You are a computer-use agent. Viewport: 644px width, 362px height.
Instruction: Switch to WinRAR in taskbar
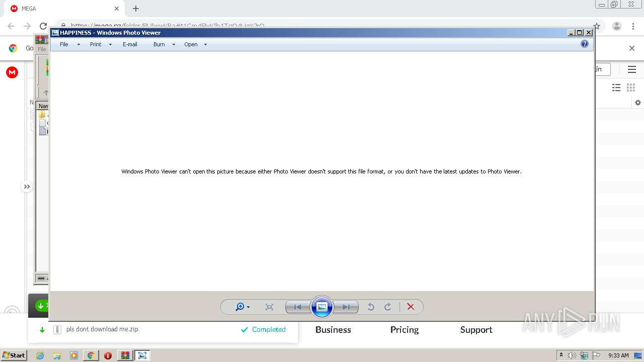click(x=125, y=355)
